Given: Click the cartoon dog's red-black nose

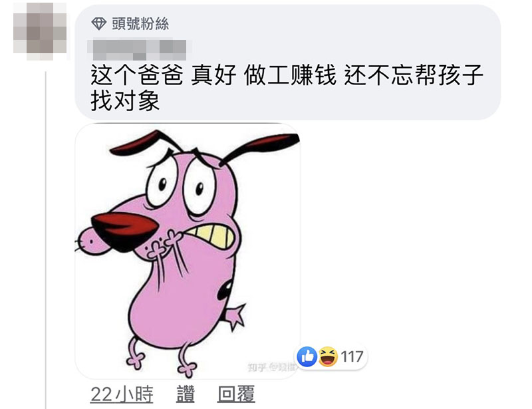Looking at the screenshot, I should click(124, 231).
